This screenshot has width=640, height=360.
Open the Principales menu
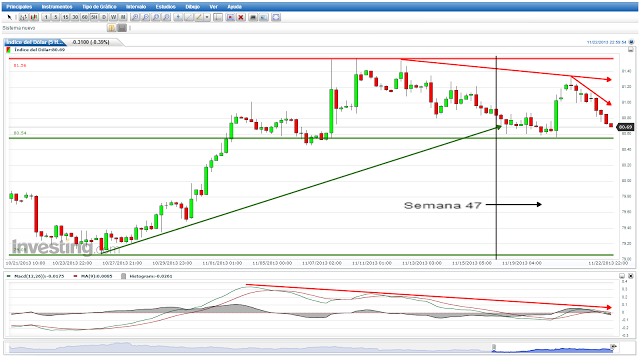pyautogui.click(x=19, y=7)
